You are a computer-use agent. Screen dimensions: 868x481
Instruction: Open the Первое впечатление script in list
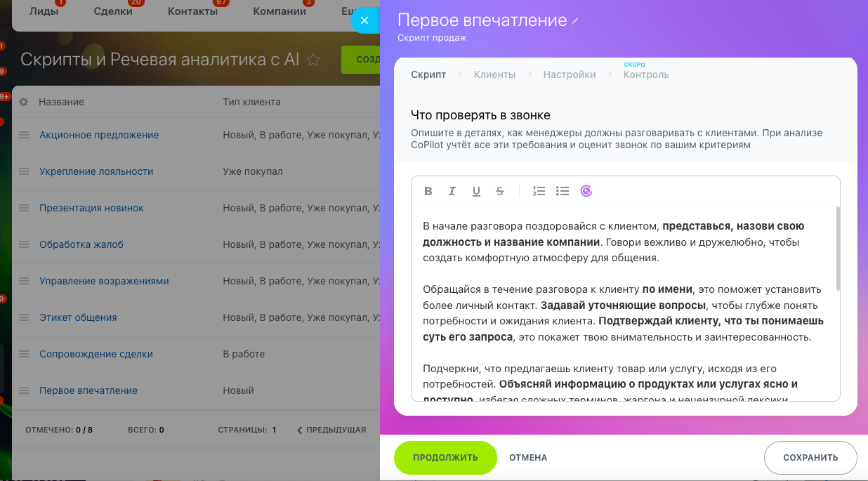[88, 390]
